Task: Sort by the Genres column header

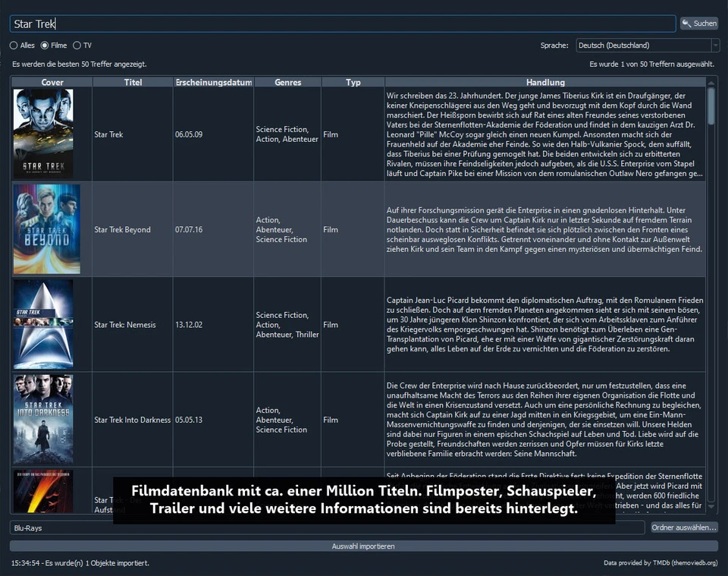Action: [x=288, y=82]
